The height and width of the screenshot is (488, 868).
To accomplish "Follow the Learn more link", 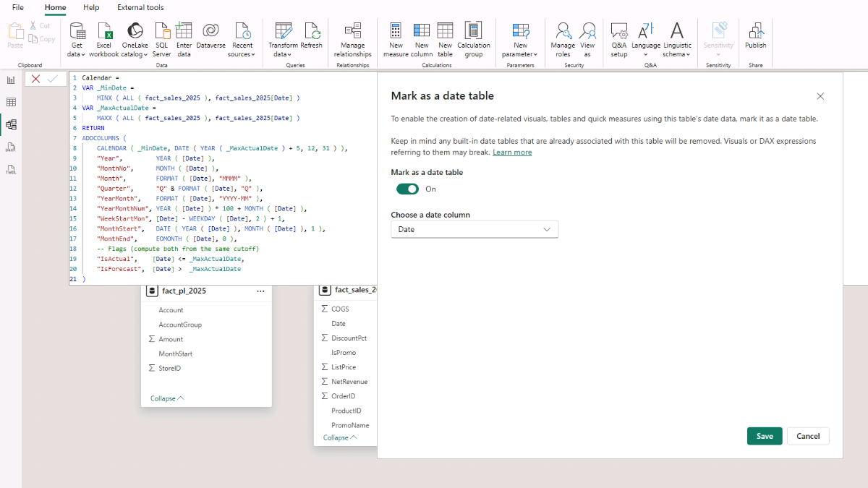I will pyautogui.click(x=512, y=153).
